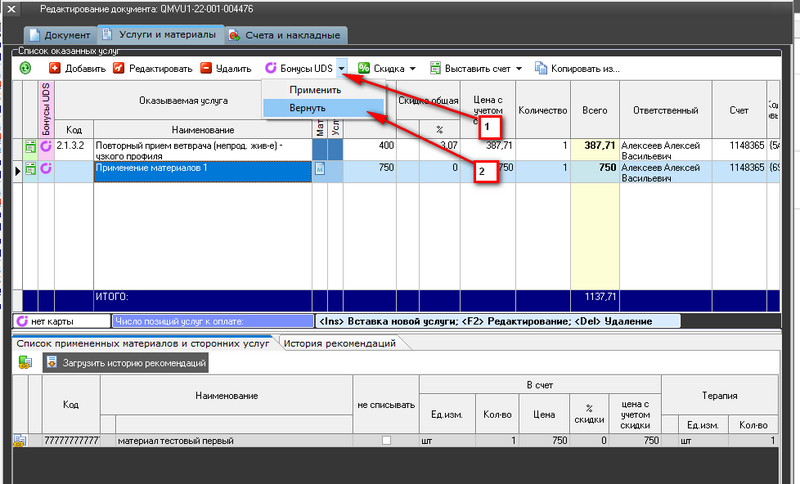Choose Вернуть in the UDS bonus menu
The image size is (800, 484).
click(x=308, y=107)
